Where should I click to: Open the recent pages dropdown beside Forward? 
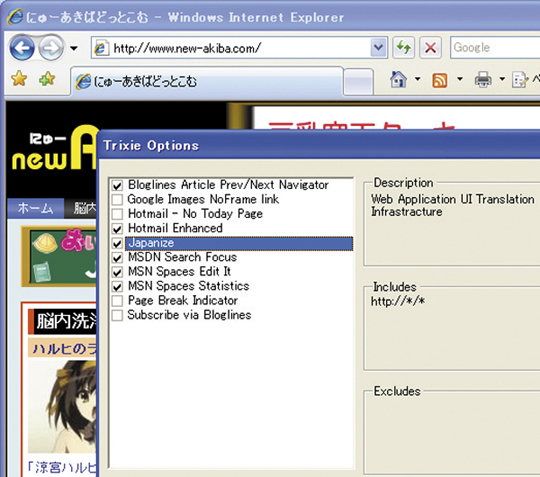(x=74, y=48)
